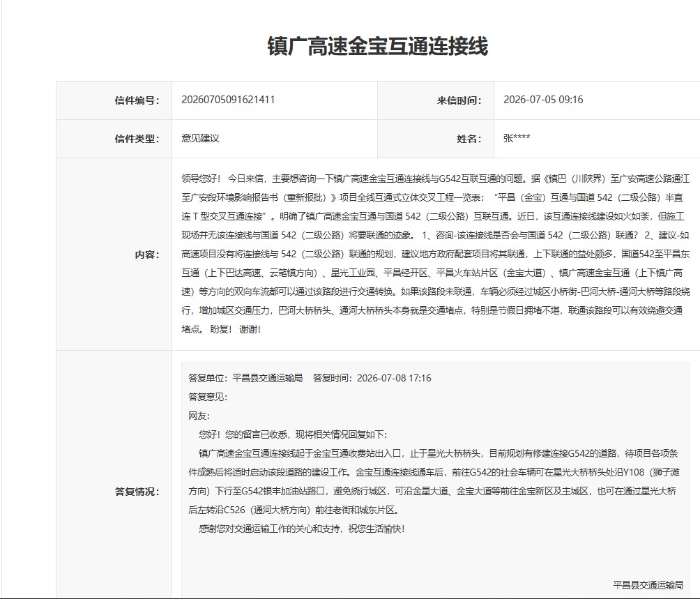
Task: Click the 内容 row label
Action: [147, 255]
